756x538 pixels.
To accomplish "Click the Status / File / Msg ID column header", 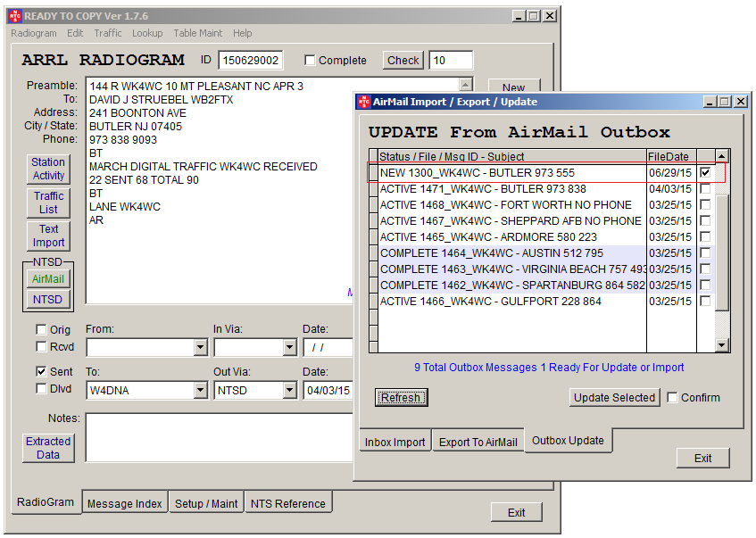I will 512,156.
